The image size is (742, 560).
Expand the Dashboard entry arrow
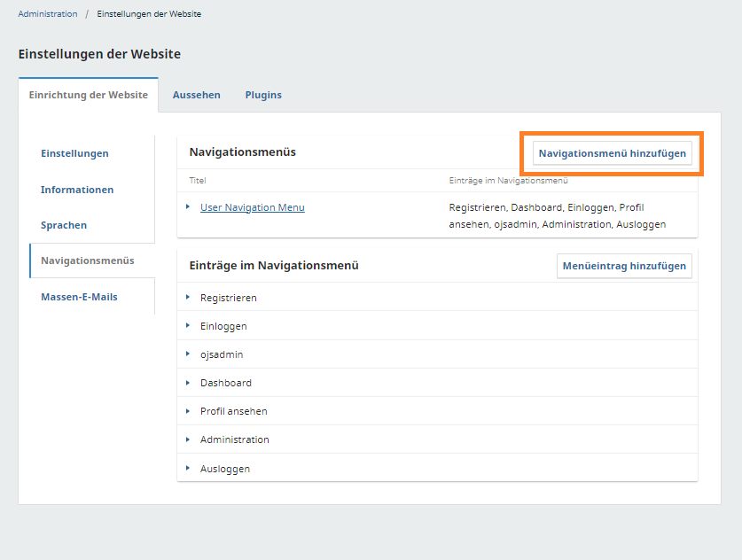tap(188, 383)
